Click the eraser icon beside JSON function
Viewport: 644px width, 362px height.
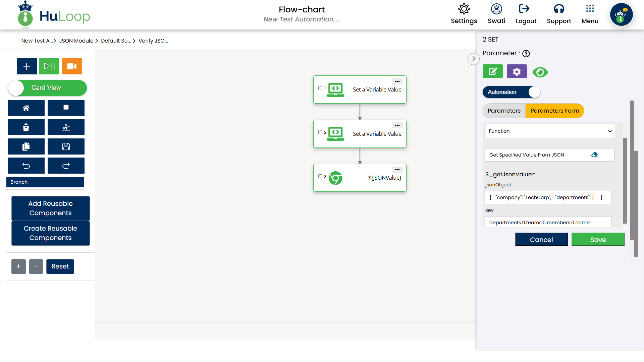point(594,155)
